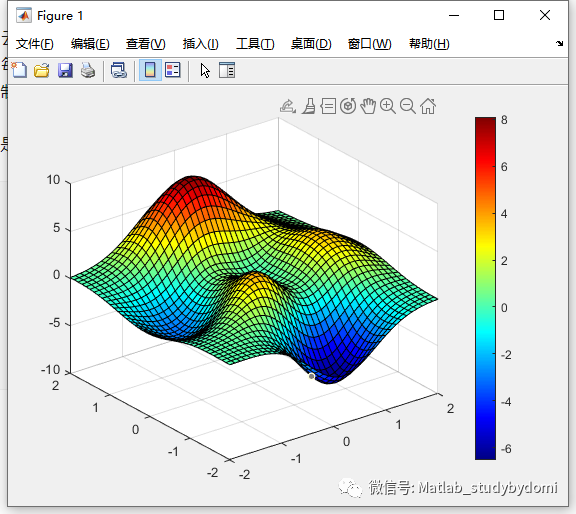
Task: Select the Data Tips tool in the axes toolbar
Action: tap(328, 106)
